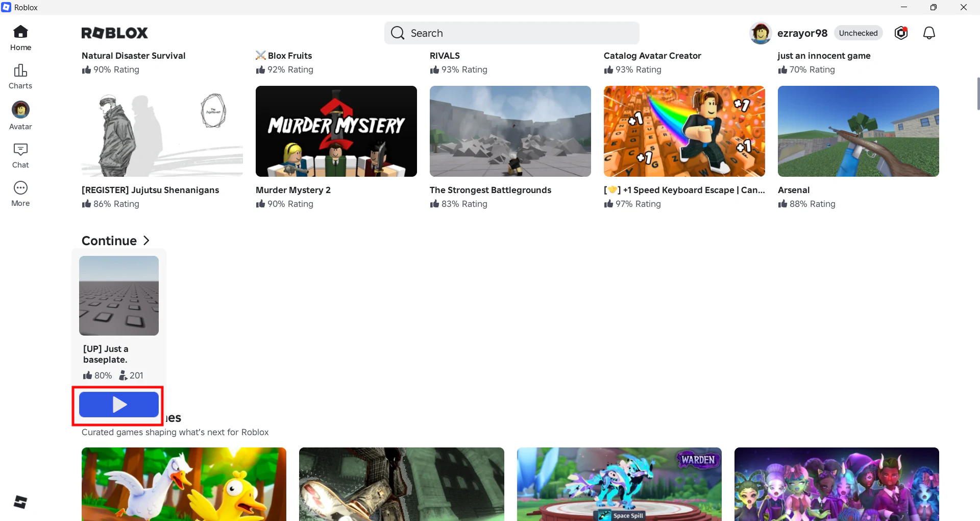
Task: Open the Murder Mystery 2 thumbnail
Action: point(336,131)
